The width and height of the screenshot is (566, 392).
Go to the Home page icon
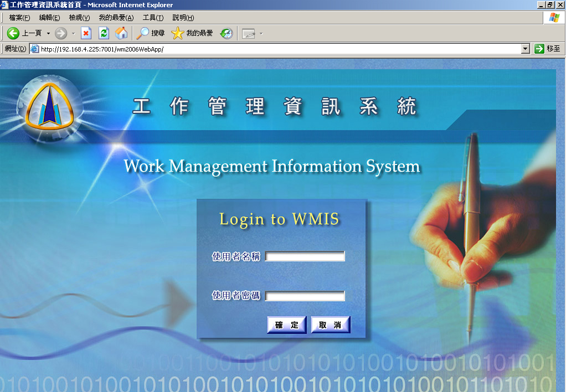pos(121,33)
